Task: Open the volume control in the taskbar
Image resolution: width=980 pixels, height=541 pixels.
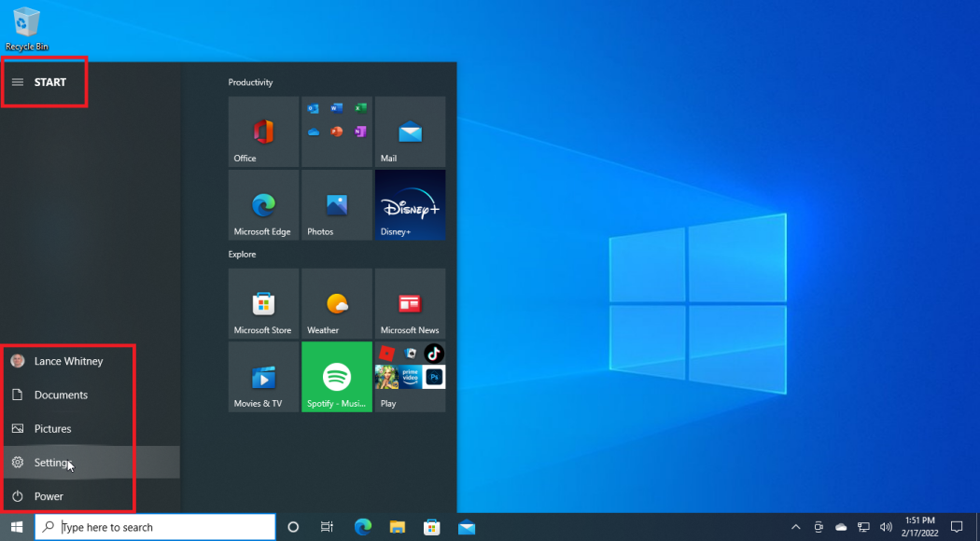Action: (x=885, y=526)
